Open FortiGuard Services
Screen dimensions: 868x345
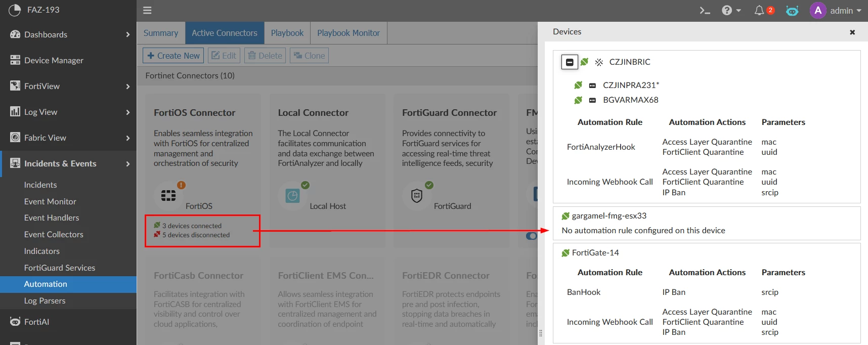click(x=60, y=268)
